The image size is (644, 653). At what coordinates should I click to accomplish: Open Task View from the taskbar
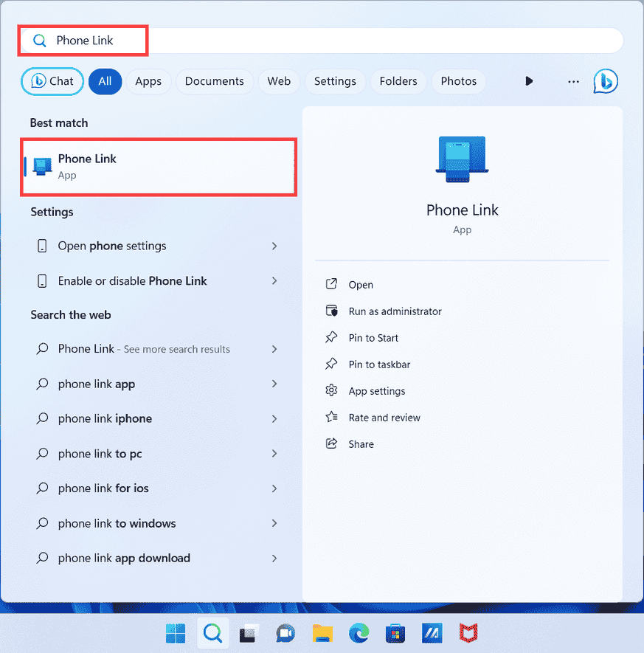[248, 634]
